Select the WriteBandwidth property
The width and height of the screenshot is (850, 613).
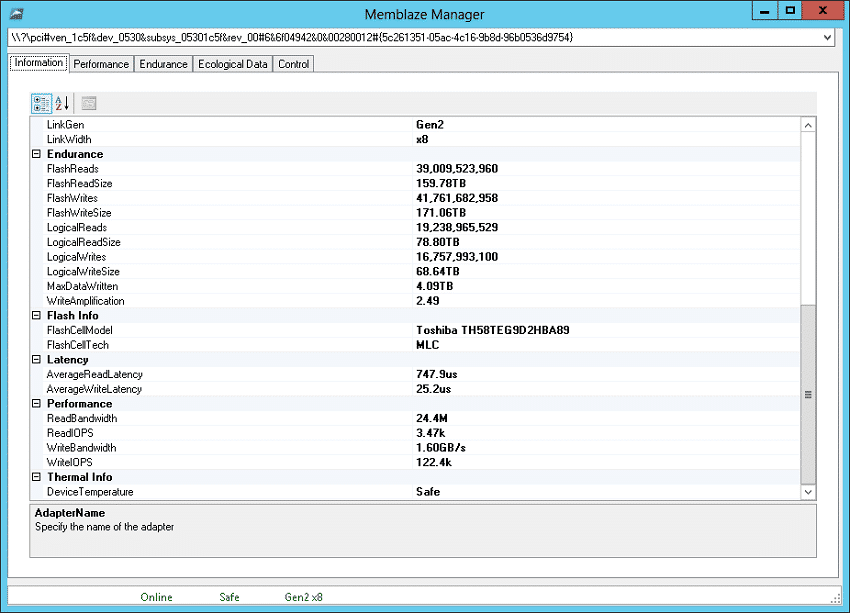[415, 447]
